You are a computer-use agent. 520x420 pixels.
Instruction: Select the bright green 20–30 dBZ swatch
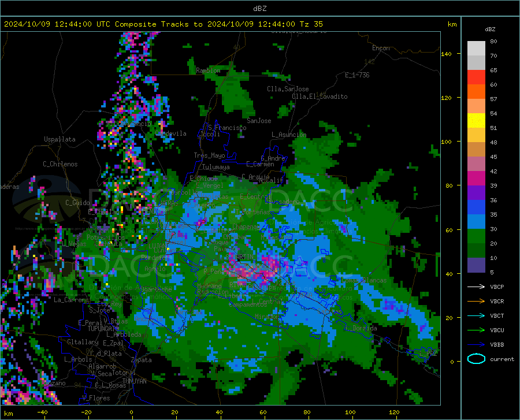(476, 236)
